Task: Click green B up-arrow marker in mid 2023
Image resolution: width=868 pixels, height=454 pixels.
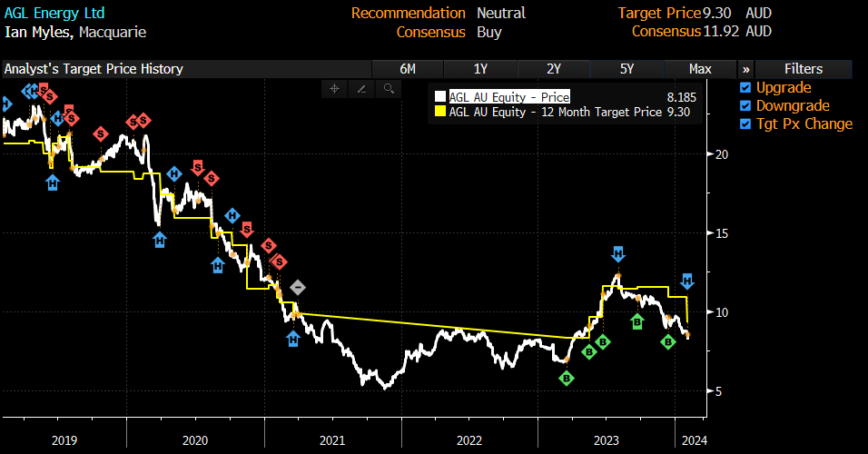Action: 637,321
